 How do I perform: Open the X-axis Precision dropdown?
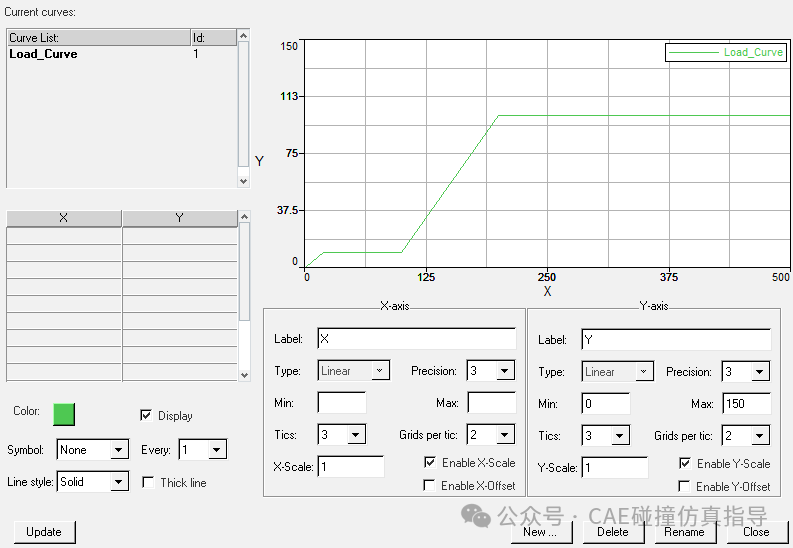click(x=491, y=371)
